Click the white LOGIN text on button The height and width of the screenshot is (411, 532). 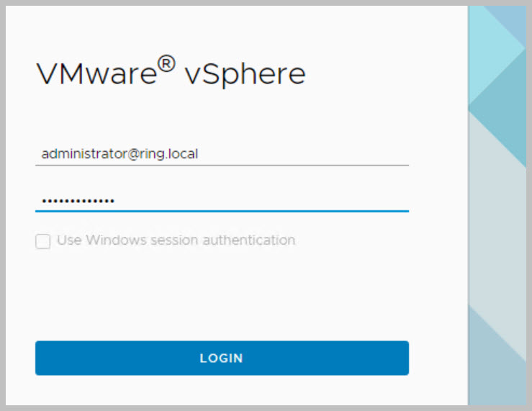(222, 358)
